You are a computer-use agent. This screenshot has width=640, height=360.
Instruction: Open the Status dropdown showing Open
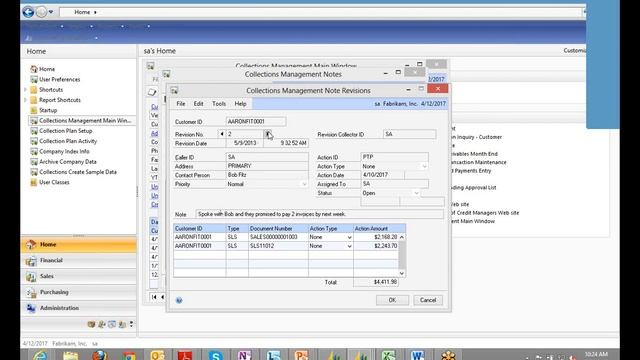click(x=416, y=193)
